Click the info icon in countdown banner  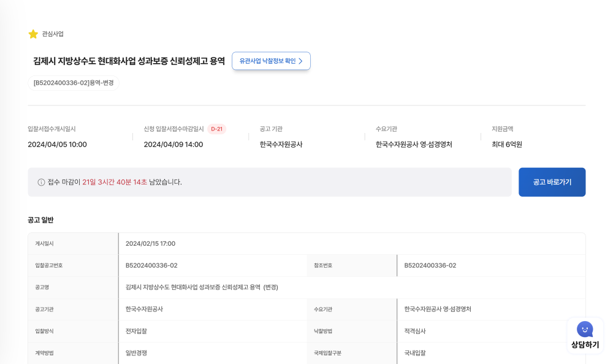[x=41, y=182]
